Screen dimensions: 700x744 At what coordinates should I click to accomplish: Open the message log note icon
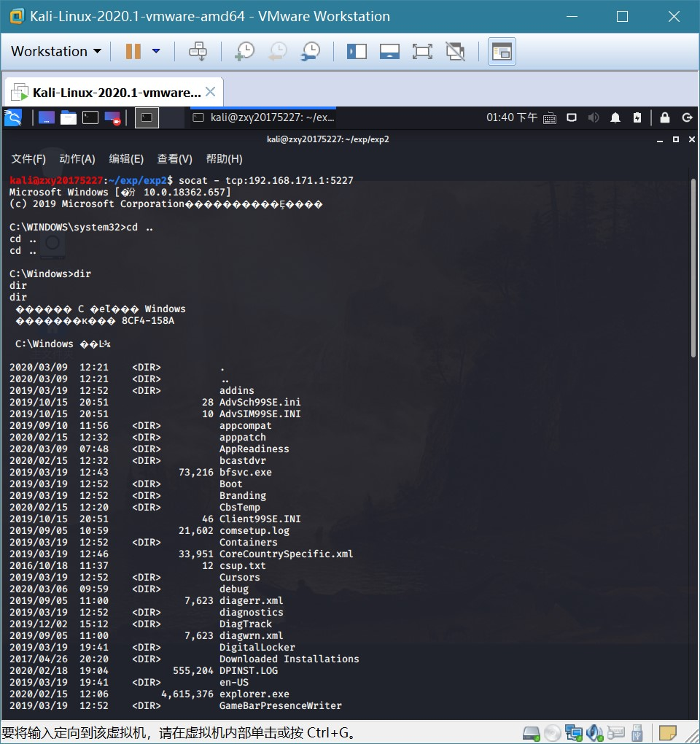click(667, 733)
